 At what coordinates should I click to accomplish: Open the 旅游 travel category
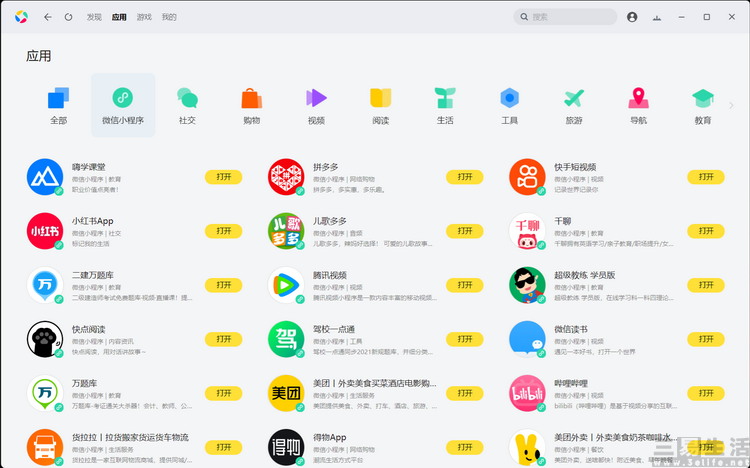click(574, 98)
